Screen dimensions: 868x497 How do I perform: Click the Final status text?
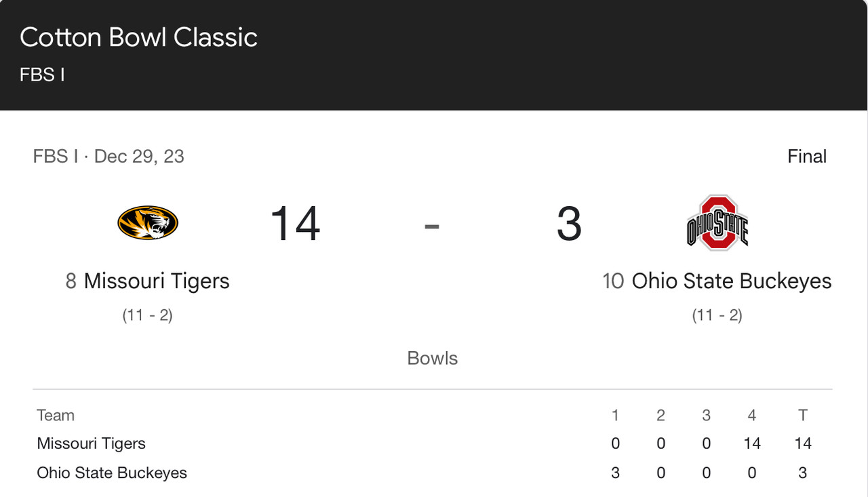click(x=807, y=157)
